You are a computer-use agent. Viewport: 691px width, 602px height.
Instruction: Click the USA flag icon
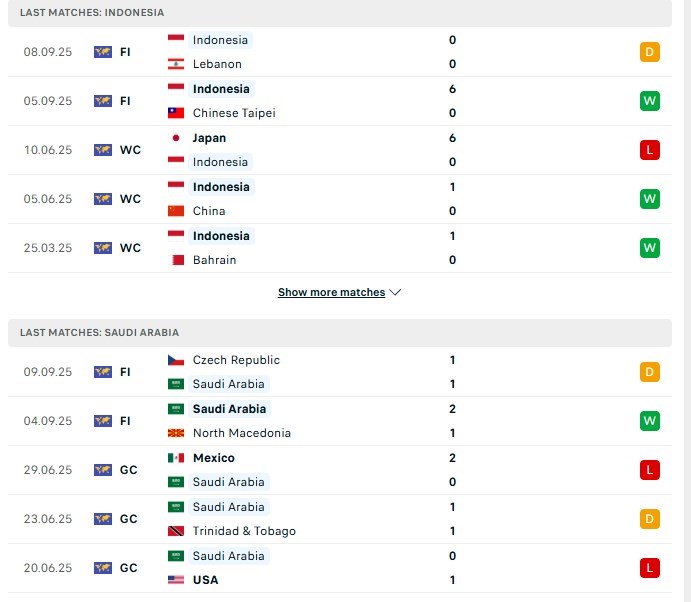pos(176,580)
